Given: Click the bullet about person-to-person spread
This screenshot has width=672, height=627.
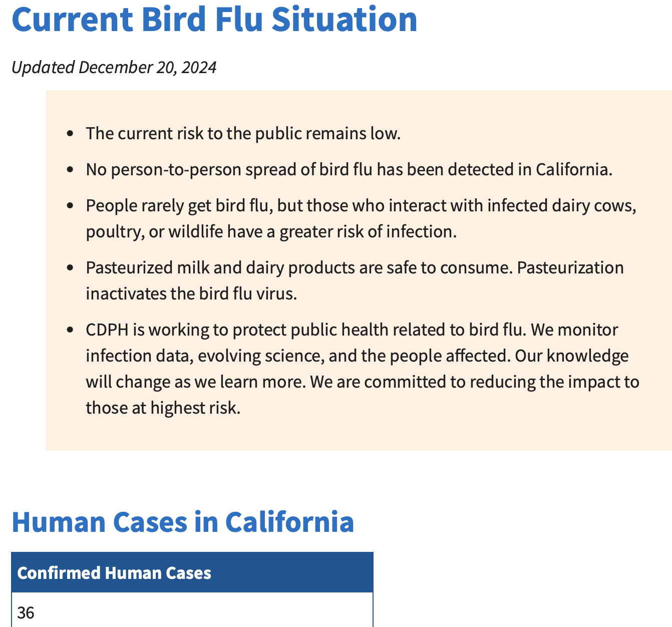Looking at the screenshot, I should click(x=349, y=170).
